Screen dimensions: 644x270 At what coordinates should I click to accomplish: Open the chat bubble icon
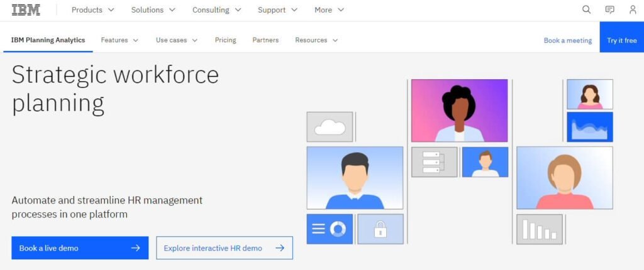click(610, 10)
